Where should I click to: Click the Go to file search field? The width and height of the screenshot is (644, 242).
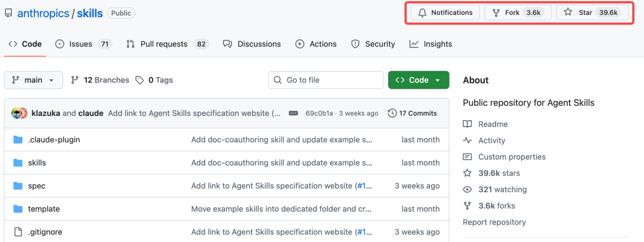pos(326,80)
